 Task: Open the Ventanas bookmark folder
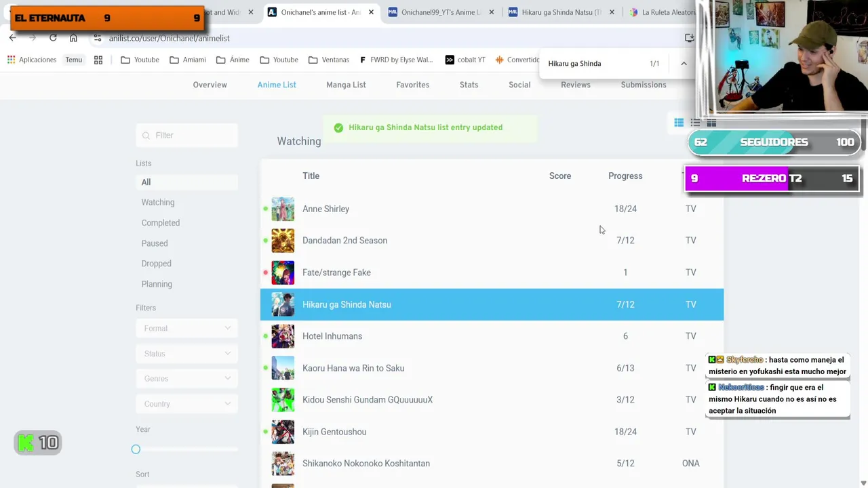(329, 60)
